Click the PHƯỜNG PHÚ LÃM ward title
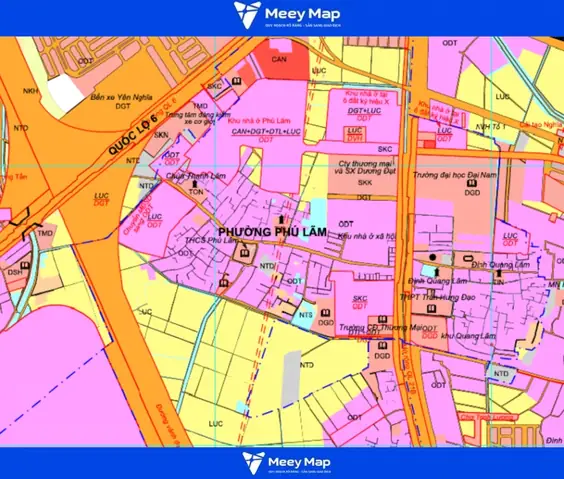Viewport: 564px width, 479px height. (273, 232)
